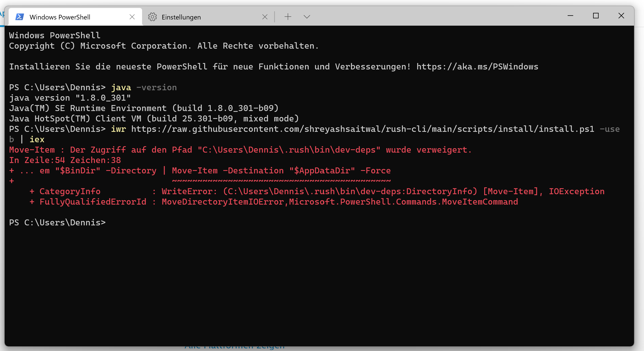Open the aka.ms/PSWindows link
Viewport: 644px width, 351px height.
(477, 67)
